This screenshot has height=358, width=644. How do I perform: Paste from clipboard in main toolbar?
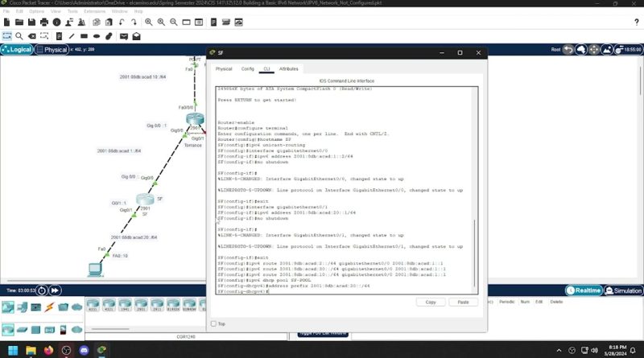[x=109, y=23]
